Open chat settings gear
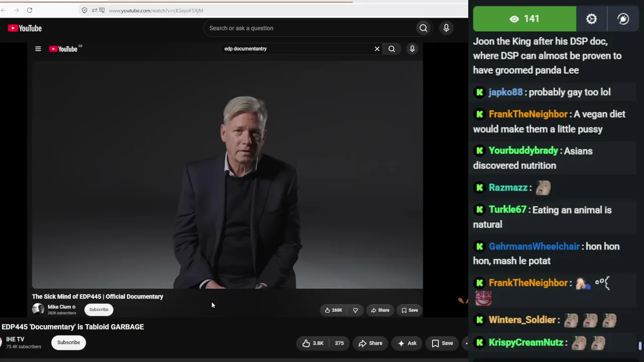 pos(592,19)
